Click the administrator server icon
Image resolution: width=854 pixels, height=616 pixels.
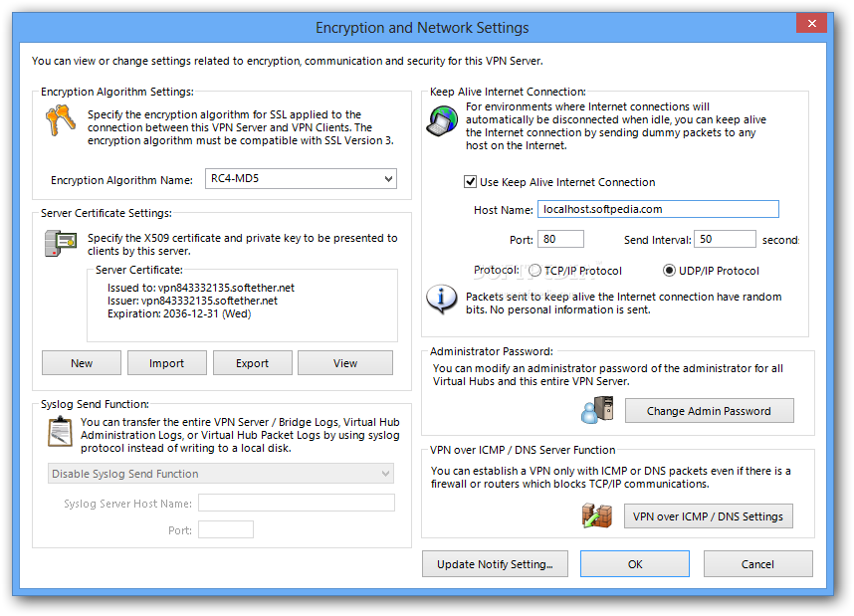(596, 410)
